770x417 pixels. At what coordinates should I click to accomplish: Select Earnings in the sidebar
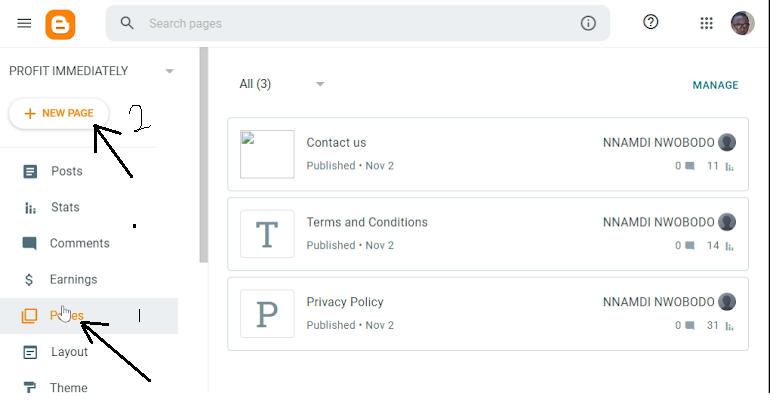(73, 279)
